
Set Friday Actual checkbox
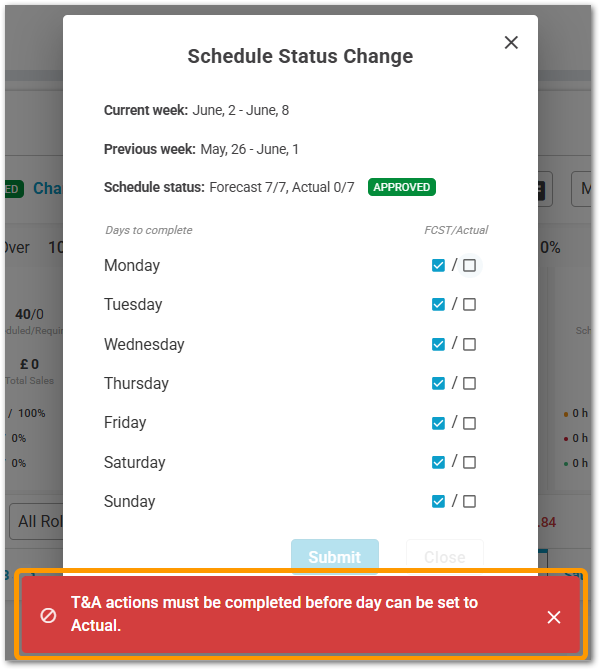pyautogui.click(x=469, y=423)
